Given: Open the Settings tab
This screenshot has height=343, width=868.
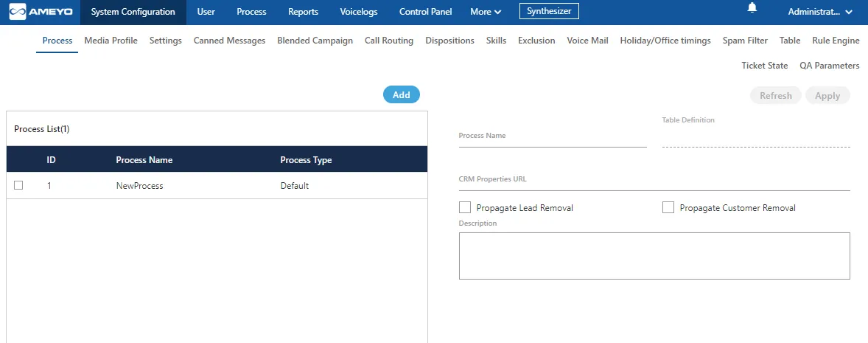Looking at the screenshot, I should click(x=166, y=41).
